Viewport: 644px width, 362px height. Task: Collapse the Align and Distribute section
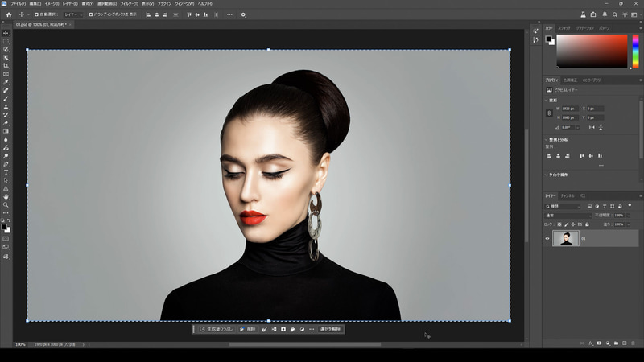(547, 139)
